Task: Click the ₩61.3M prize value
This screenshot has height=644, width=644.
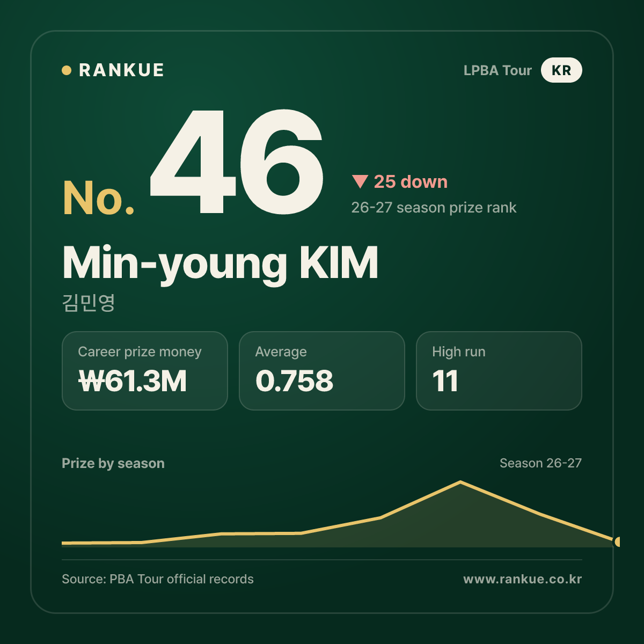Action: (133, 381)
